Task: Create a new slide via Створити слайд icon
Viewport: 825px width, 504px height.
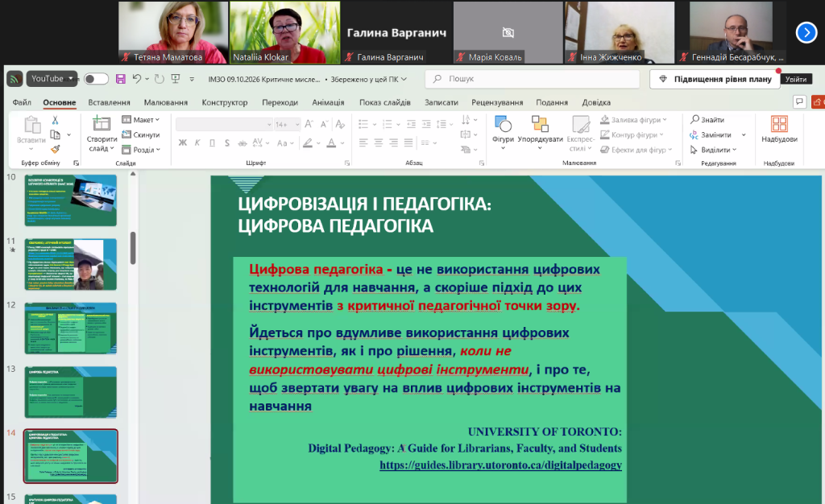Action: coord(101,124)
